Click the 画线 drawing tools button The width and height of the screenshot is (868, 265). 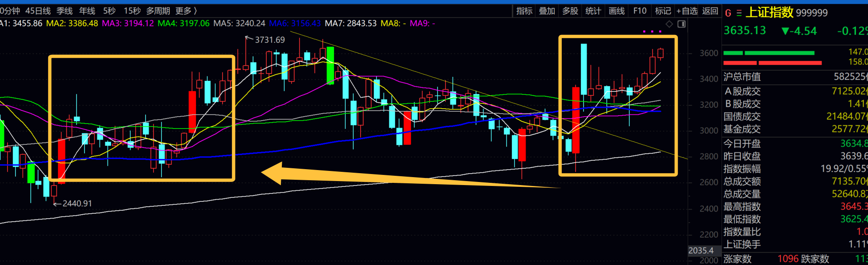pos(616,11)
